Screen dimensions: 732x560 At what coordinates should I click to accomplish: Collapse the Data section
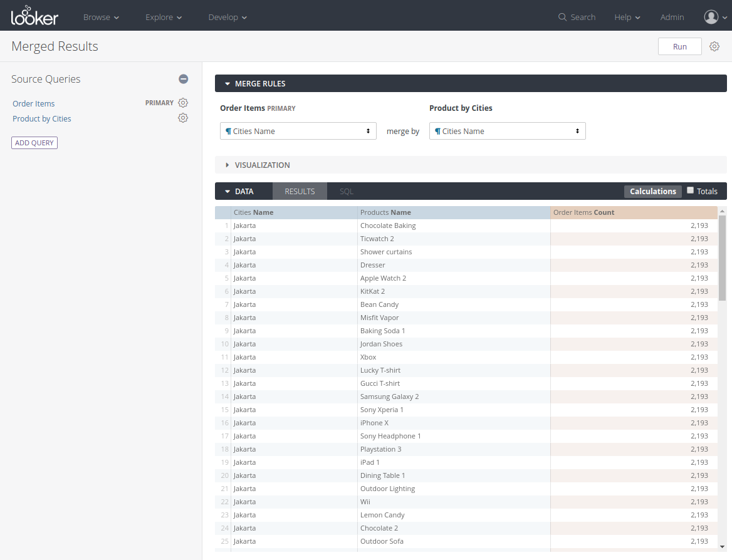pyautogui.click(x=244, y=191)
